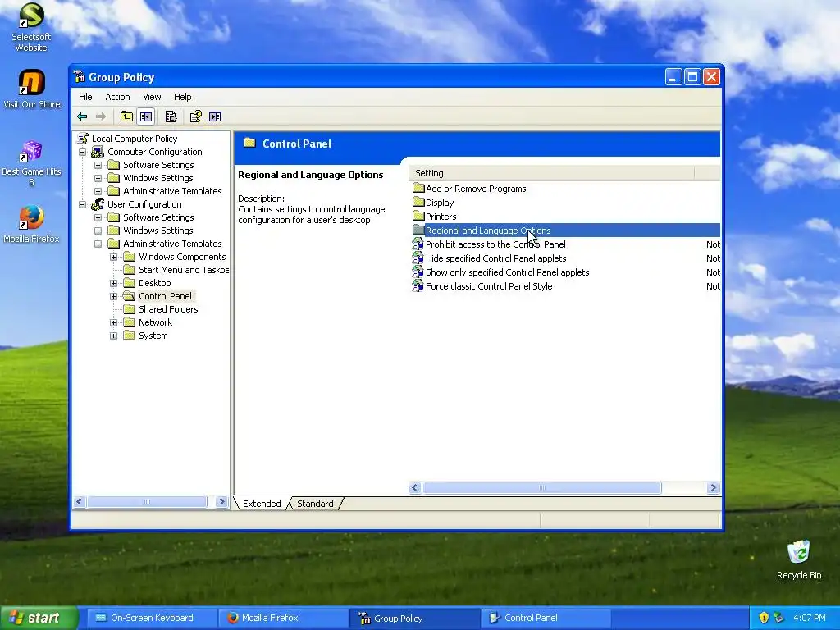Screen dimensions: 840x630
Task: Click the Back arrow in toolbar
Action: 82,116
